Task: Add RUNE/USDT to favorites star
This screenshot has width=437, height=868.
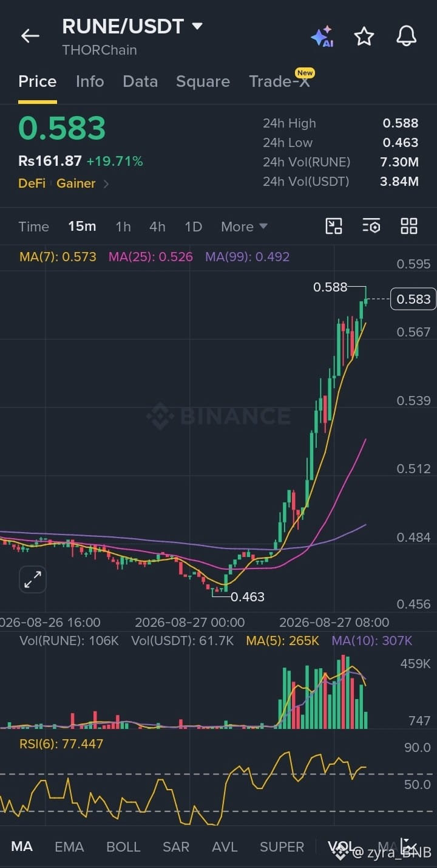Action: coord(364,36)
